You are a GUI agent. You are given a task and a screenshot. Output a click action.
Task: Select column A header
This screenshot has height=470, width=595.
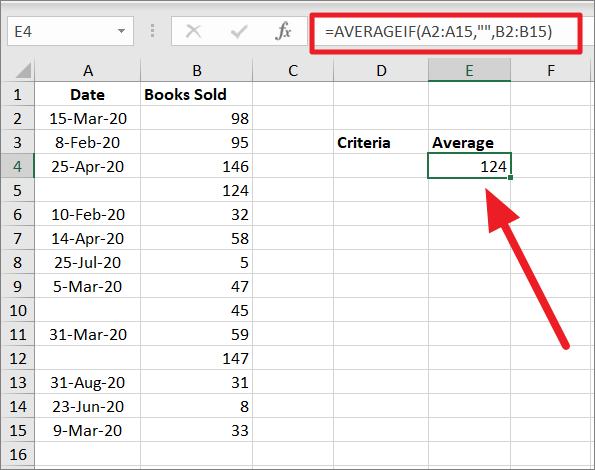[x=88, y=71]
